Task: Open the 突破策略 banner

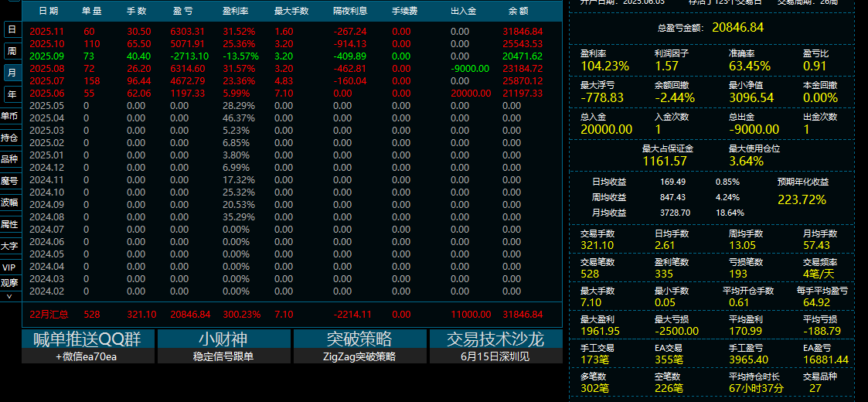Action: pyautogui.click(x=360, y=339)
